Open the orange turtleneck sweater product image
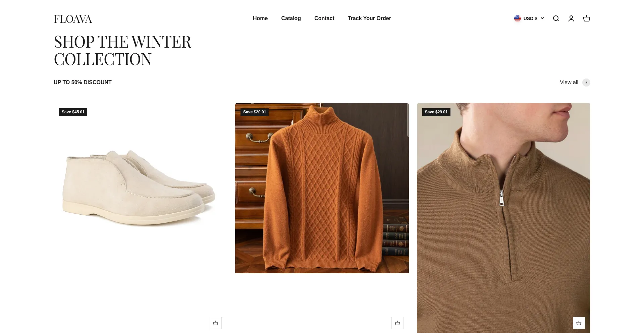This screenshot has width=644, height=333. click(322, 188)
